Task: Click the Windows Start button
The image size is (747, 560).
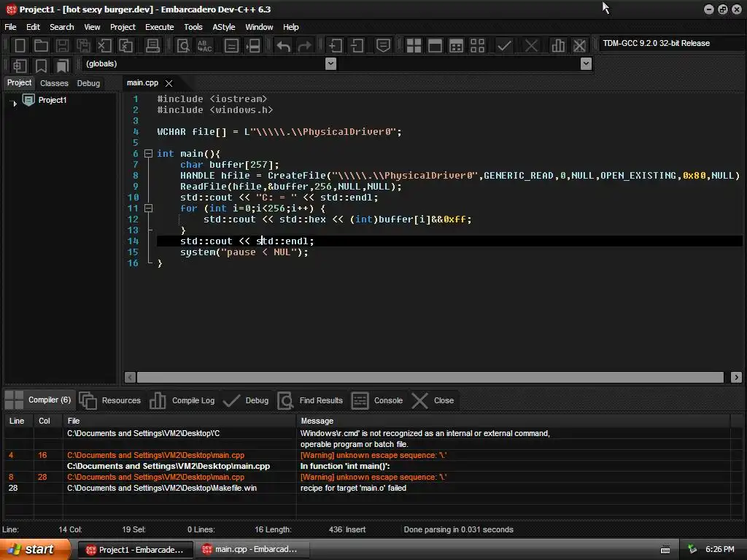Action: click(35, 550)
